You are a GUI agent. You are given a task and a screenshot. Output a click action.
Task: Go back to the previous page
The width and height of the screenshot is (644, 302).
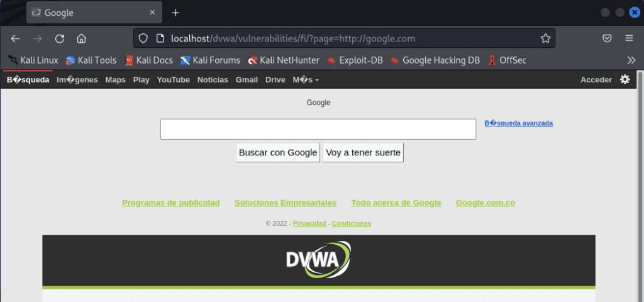[x=15, y=38]
